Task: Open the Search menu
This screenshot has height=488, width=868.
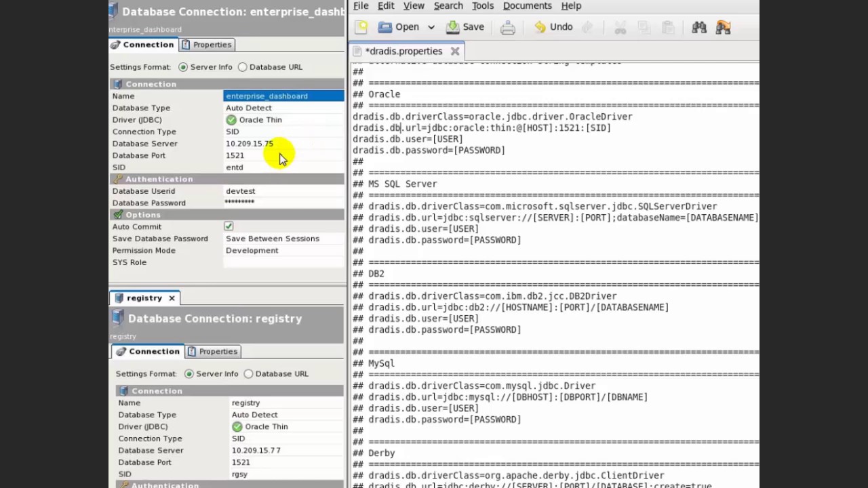Action: [448, 5]
